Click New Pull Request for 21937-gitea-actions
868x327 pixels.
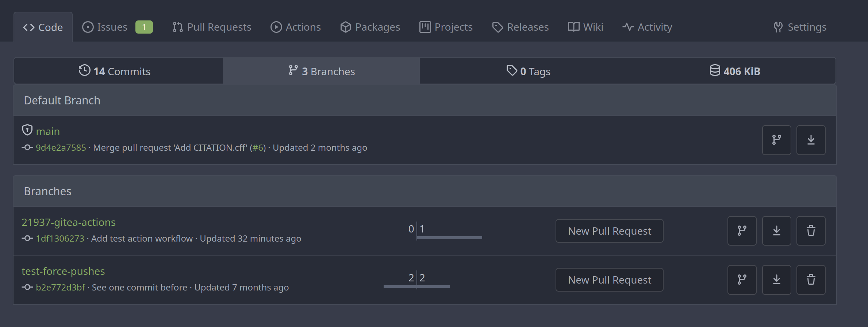[609, 231]
